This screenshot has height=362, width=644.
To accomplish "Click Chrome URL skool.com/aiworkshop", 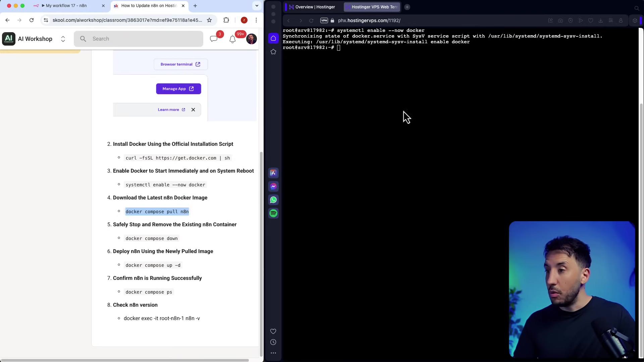I will point(127,20).
